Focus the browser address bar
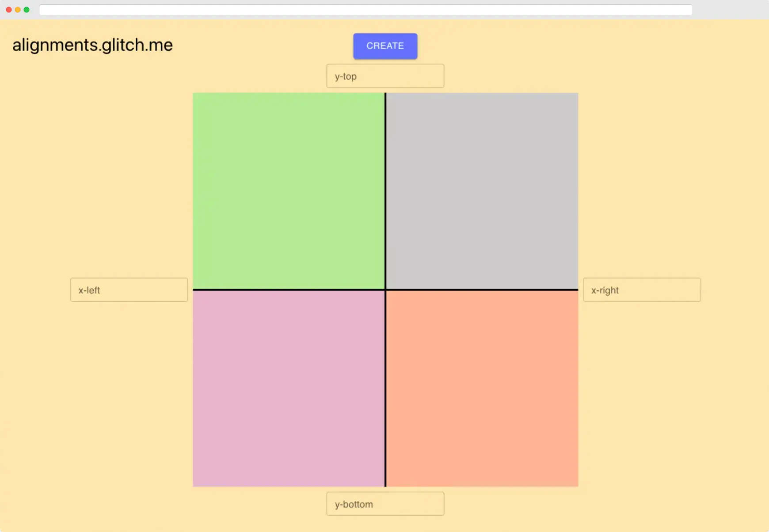769x532 pixels. click(365, 10)
